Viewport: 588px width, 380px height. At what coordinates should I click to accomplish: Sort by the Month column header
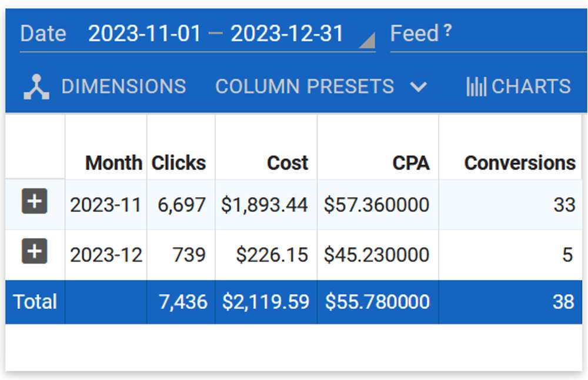[x=113, y=163]
